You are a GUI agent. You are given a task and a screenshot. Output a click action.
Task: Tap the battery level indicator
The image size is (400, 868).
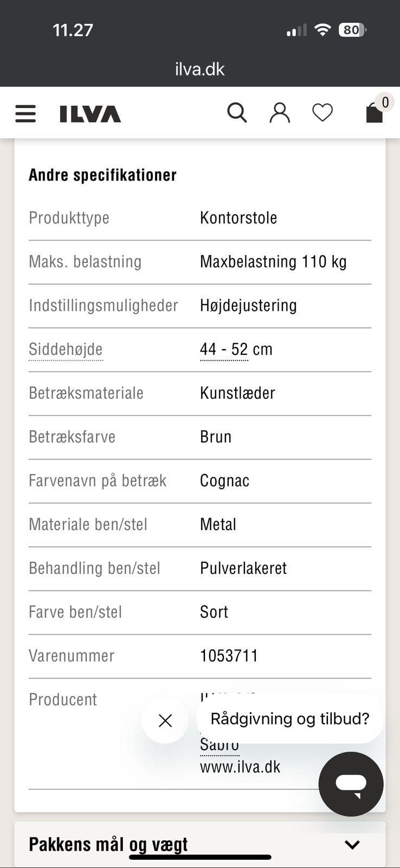352,30
